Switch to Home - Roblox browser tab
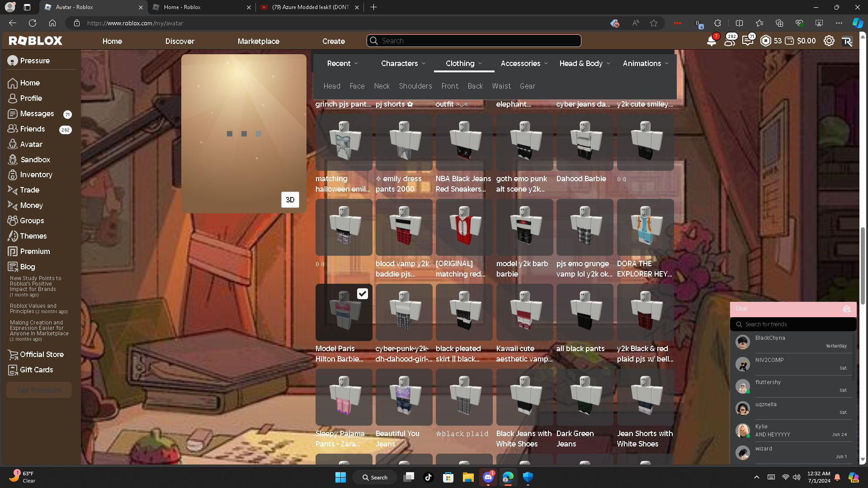This screenshot has width=868, height=488. point(202,7)
